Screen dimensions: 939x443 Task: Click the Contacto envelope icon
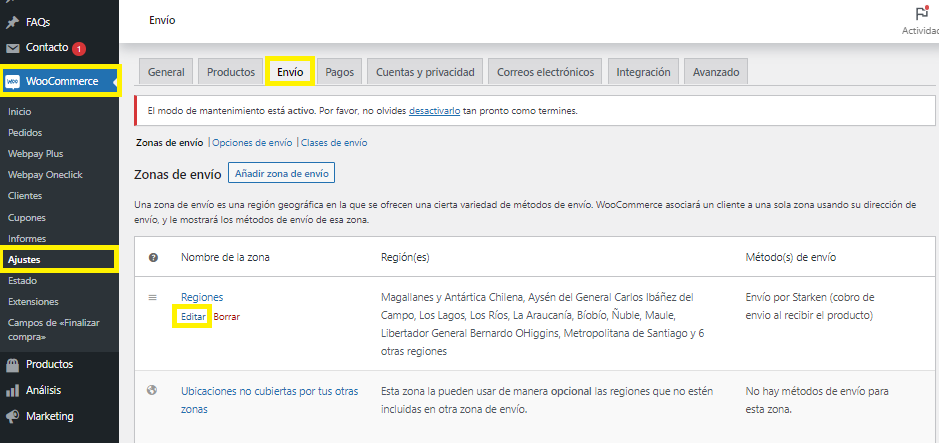coord(13,48)
